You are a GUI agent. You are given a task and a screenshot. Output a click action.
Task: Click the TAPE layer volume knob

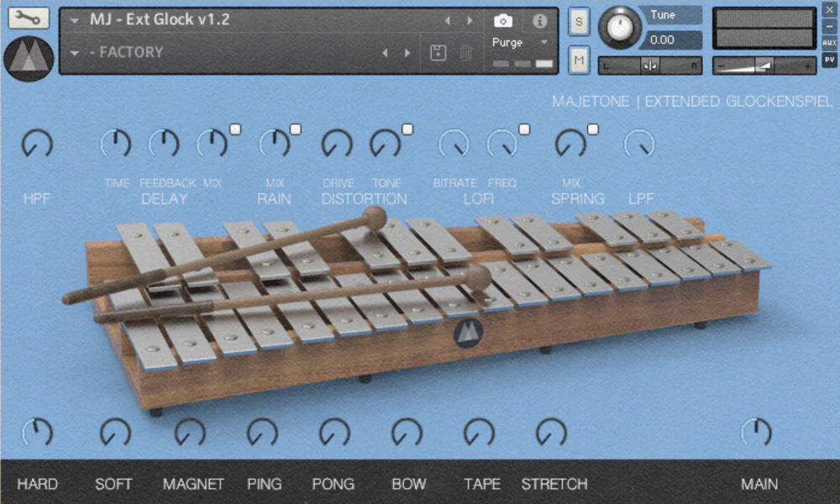click(x=480, y=433)
